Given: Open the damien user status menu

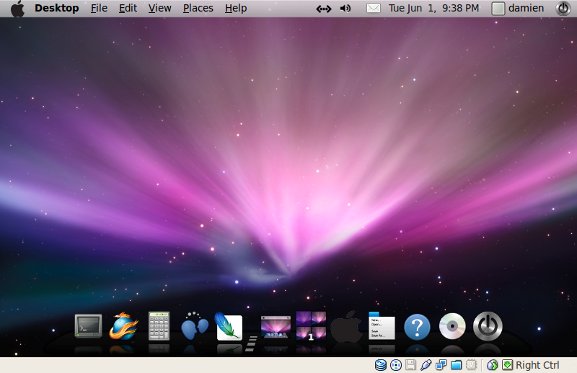Looking at the screenshot, I should tap(518, 8).
